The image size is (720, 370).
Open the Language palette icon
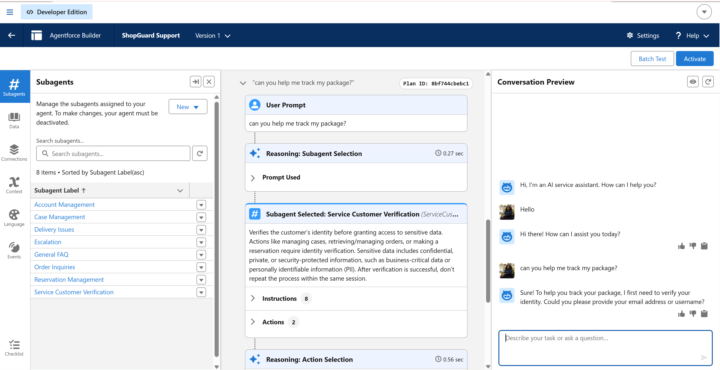[14, 218]
